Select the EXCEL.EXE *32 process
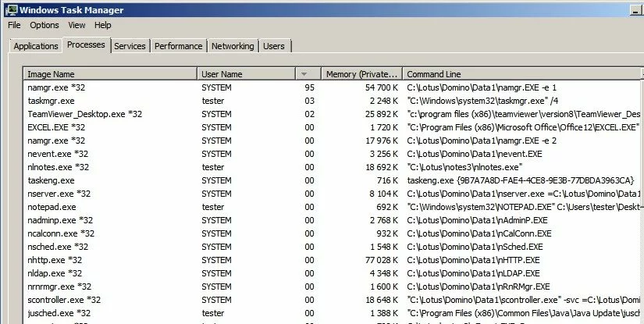Screen dimensions: 644x324 56,127
